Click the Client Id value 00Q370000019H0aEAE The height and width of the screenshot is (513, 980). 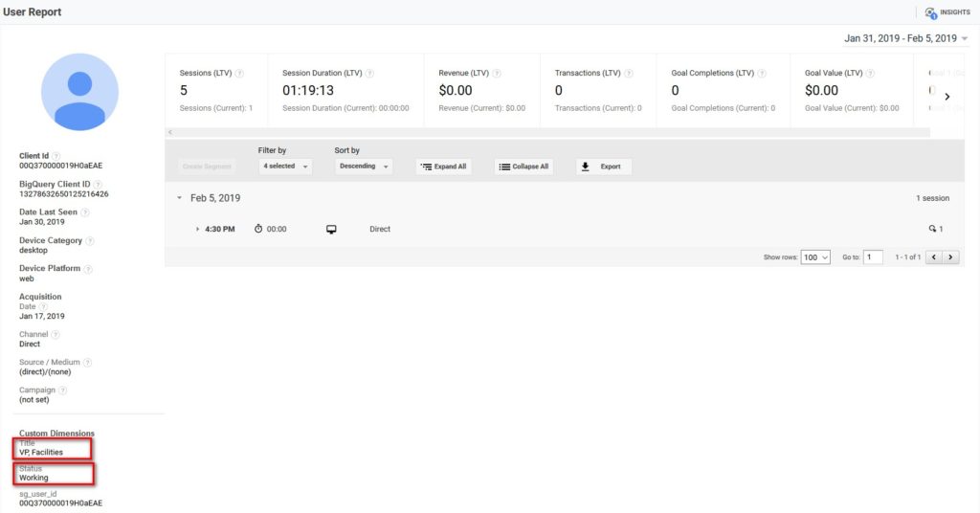pyautogui.click(x=60, y=166)
